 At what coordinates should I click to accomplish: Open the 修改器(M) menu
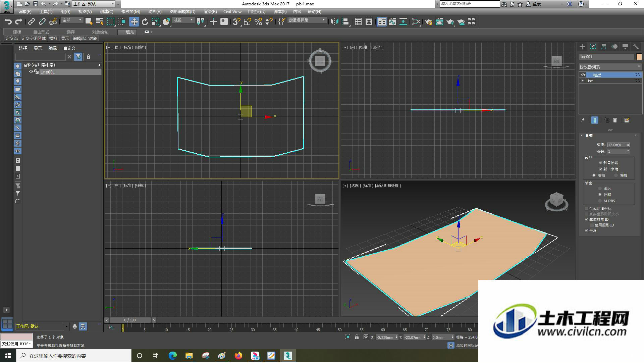click(130, 12)
